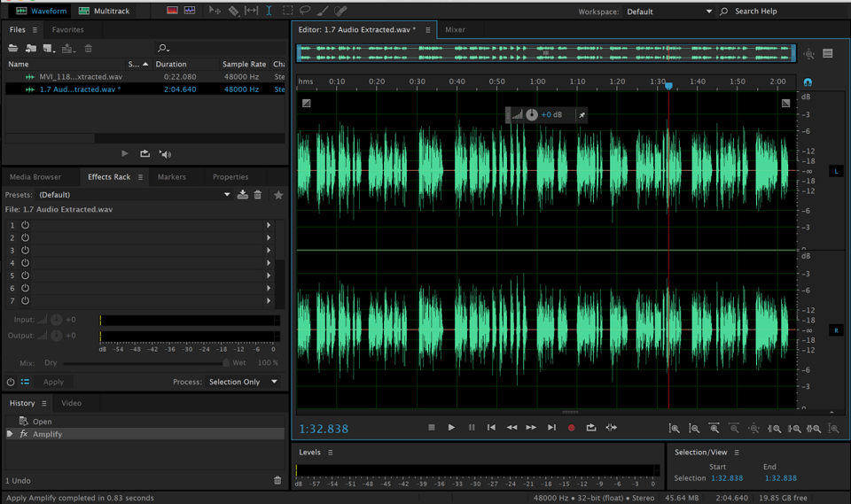The image size is (851, 504).
Task: Open the Workspace dropdown
Action: (x=670, y=12)
